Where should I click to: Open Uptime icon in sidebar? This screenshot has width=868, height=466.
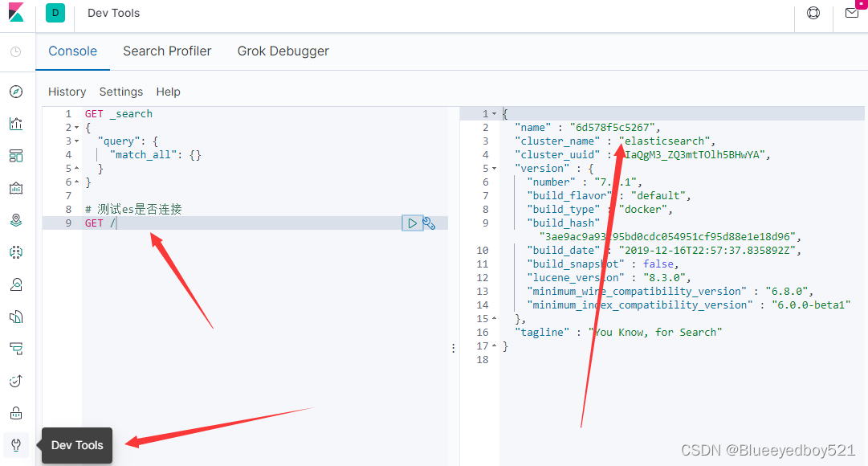(x=16, y=381)
